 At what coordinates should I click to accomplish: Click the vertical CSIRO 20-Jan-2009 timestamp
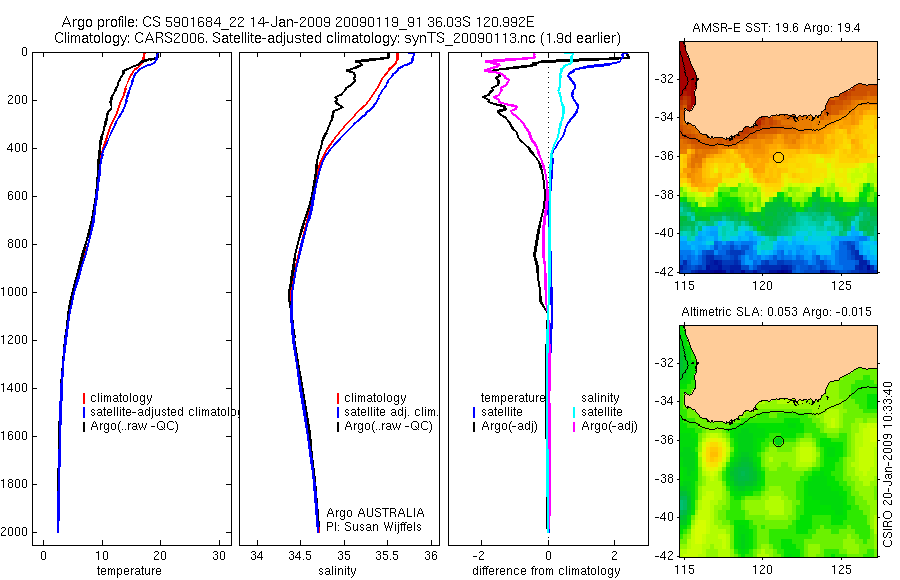click(x=888, y=464)
